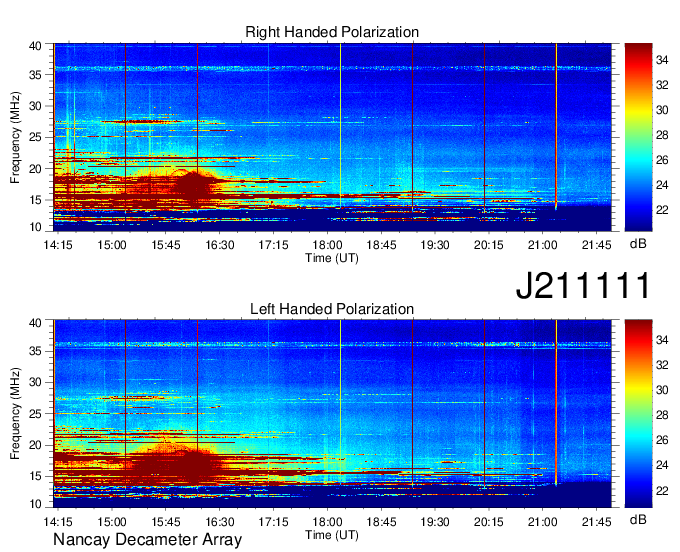Click the 14:15 tick on Left Handed time axis

point(58,522)
